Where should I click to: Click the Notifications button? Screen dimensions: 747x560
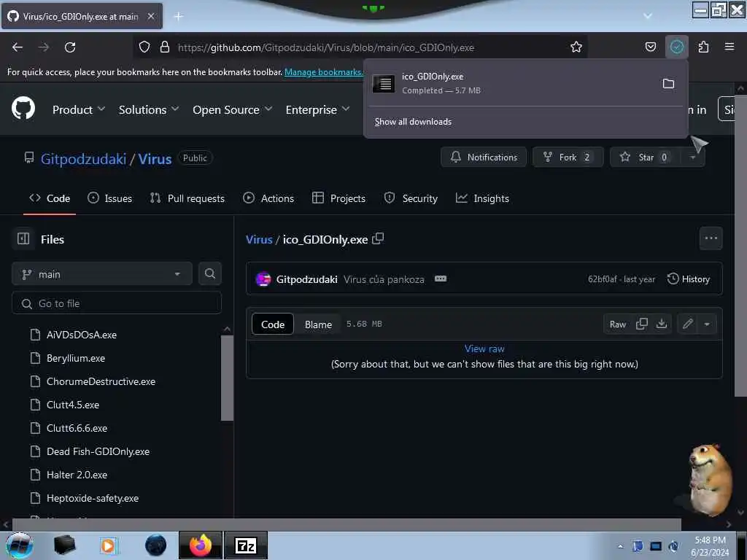point(484,157)
